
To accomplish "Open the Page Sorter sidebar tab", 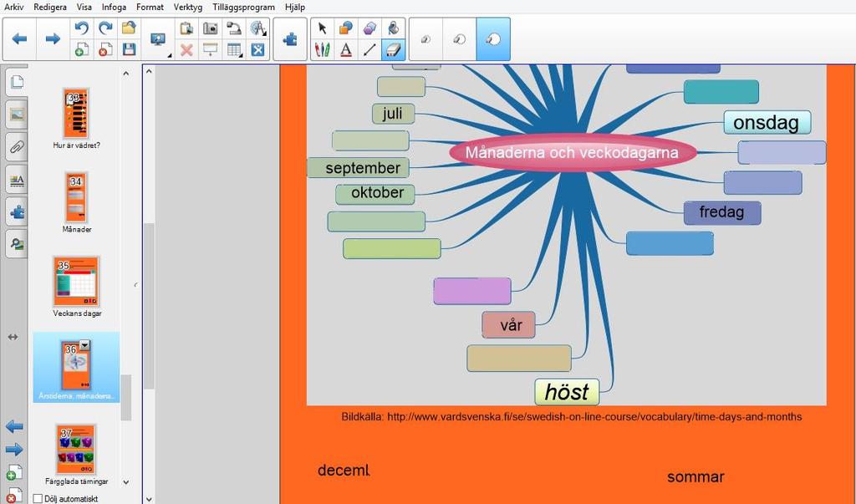I will coord(17,83).
